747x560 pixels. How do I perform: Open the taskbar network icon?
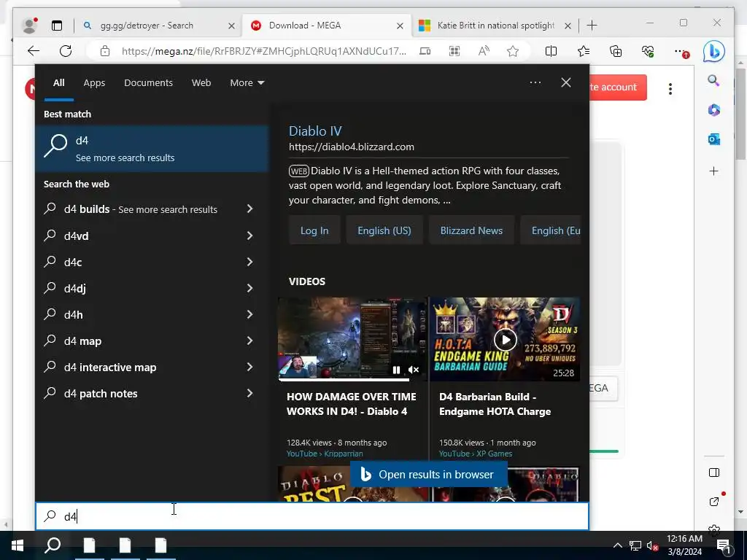click(x=635, y=545)
